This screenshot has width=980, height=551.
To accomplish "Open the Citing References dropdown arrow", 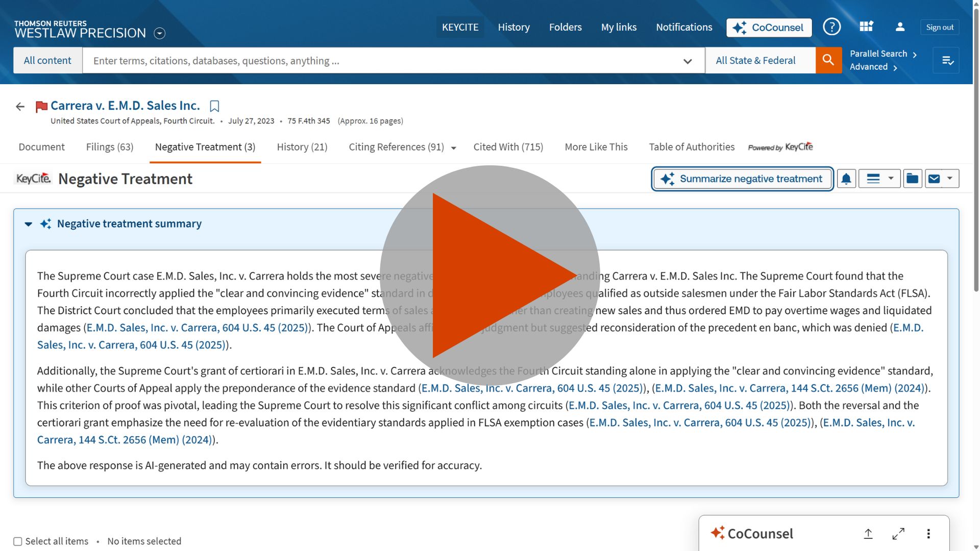I will click(453, 148).
